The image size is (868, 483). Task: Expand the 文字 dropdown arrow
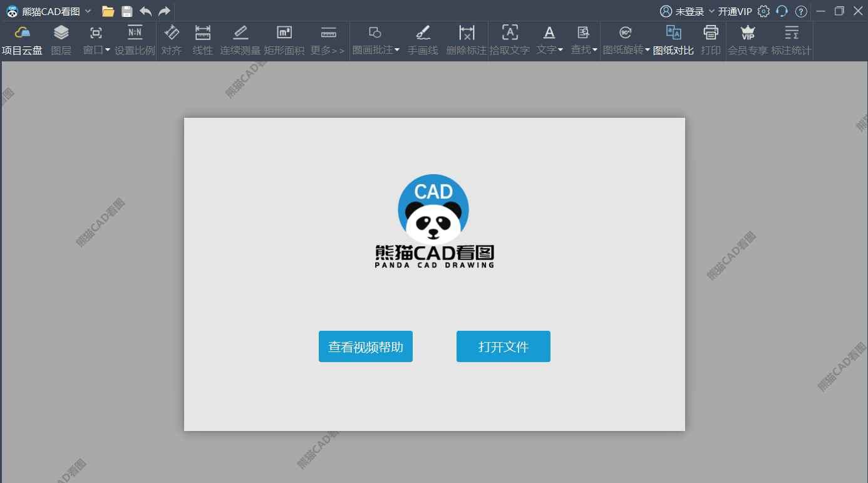coord(561,50)
